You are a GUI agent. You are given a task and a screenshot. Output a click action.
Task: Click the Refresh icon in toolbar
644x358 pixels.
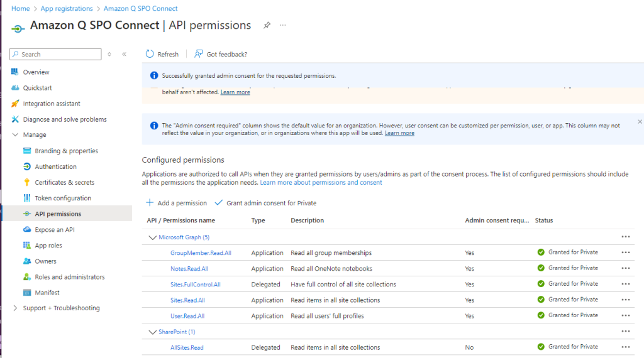pos(150,54)
